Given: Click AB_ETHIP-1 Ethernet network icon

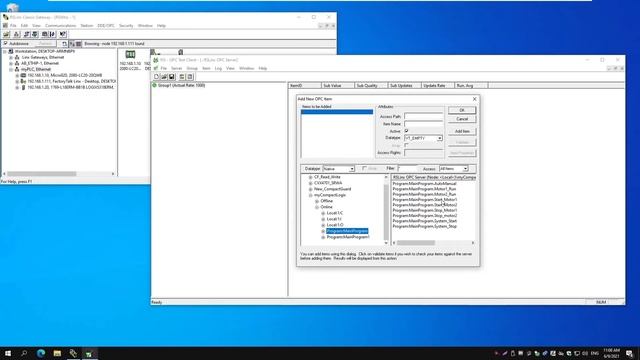Looking at the screenshot, I should click(17, 63).
